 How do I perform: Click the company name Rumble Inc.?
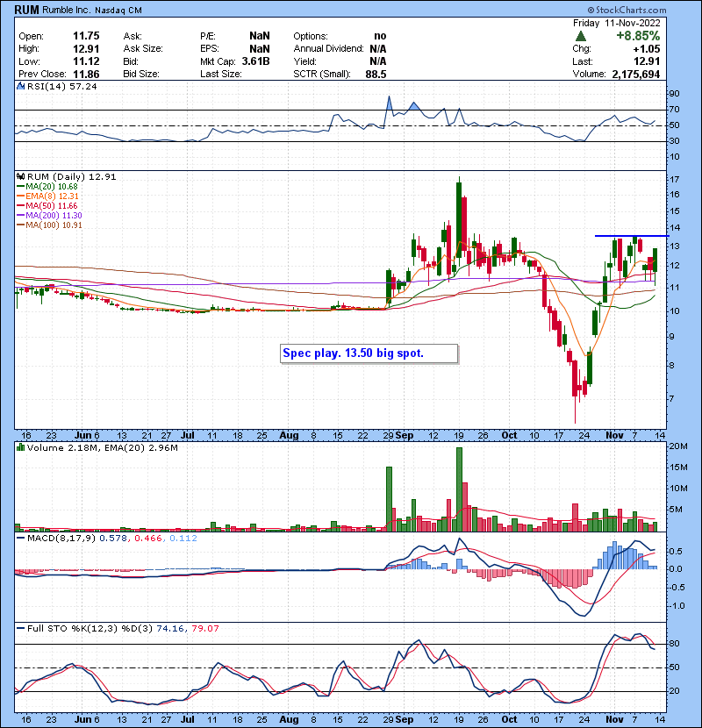coord(68,11)
